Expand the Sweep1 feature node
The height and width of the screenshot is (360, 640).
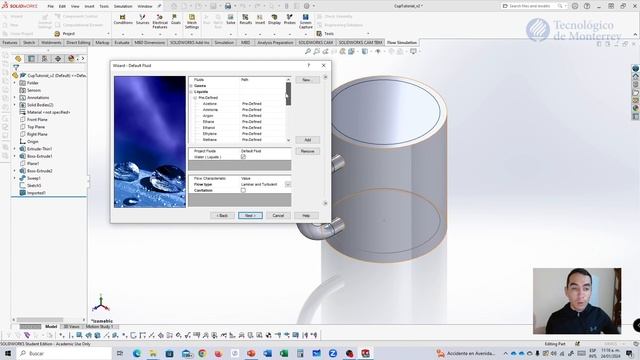coord(15,178)
